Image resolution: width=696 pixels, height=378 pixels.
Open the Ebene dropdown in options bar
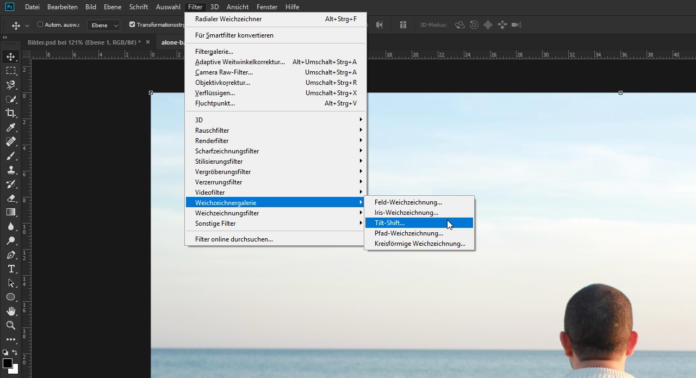[x=104, y=25]
